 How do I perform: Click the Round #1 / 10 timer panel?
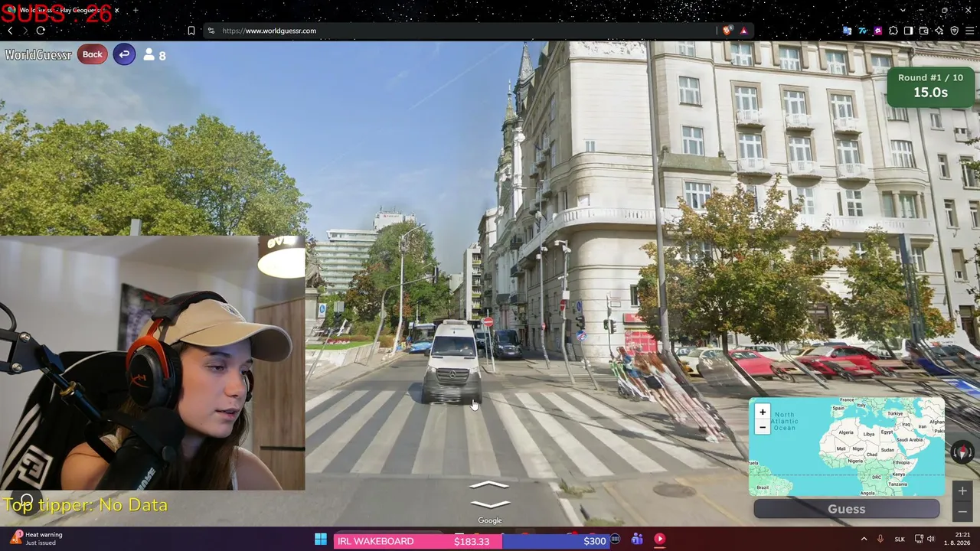click(x=930, y=86)
